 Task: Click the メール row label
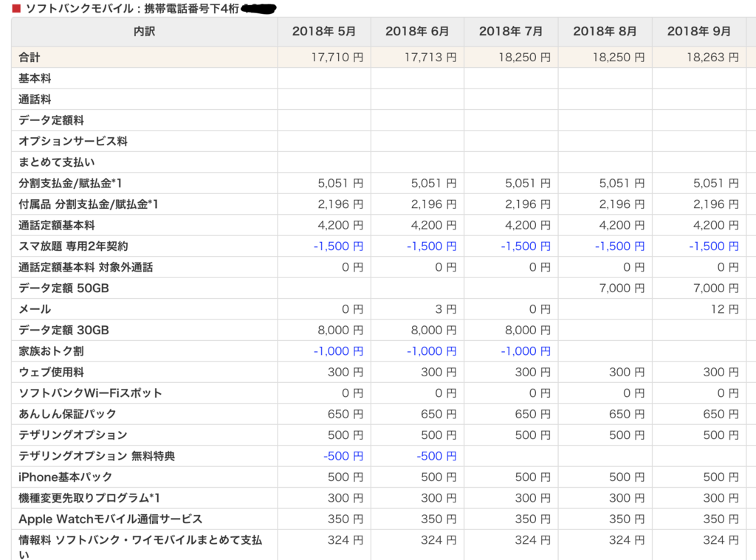pyautogui.click(x=35, y=309)
